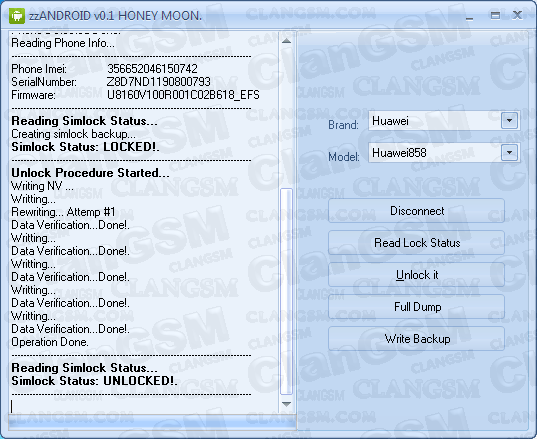Click the Brand field showing Huawei
The height and width of the screenshot is (439, 537).
[x=444, y=121]
